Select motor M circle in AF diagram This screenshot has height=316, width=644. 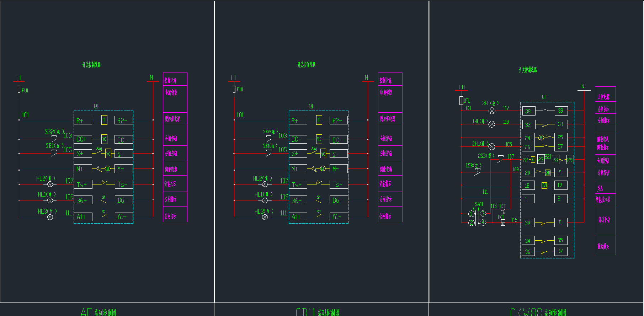108,168
